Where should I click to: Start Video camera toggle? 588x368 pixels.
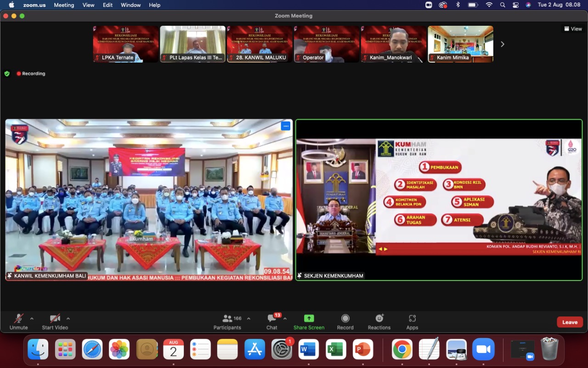(55, 319)
